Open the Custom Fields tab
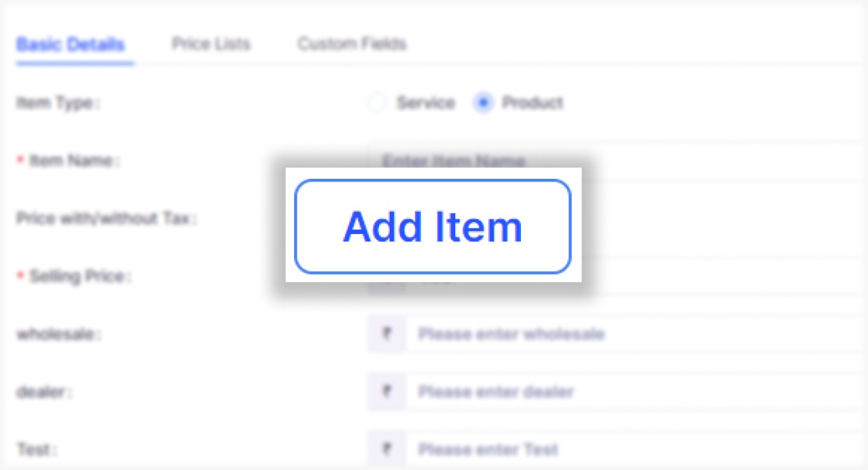Viewport: 868px width, 470px height. pos(352,43)
